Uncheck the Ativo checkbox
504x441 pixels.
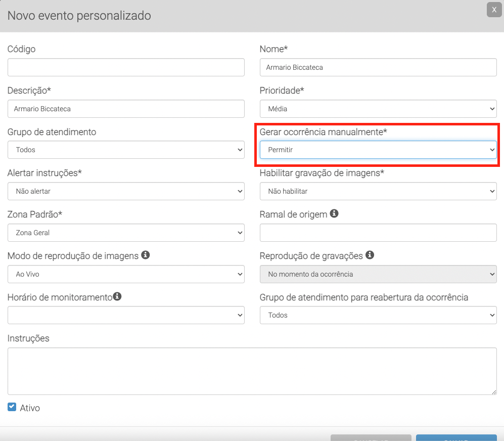coord(12,407)
